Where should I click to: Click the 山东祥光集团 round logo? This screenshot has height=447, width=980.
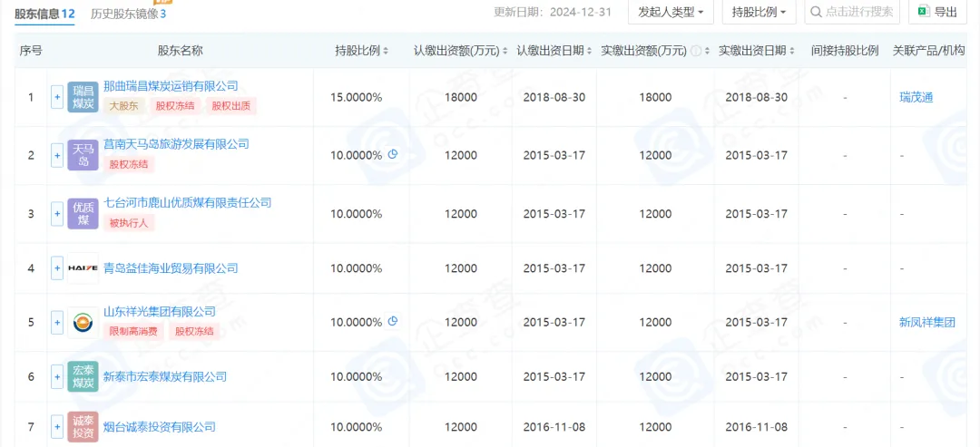83,323
